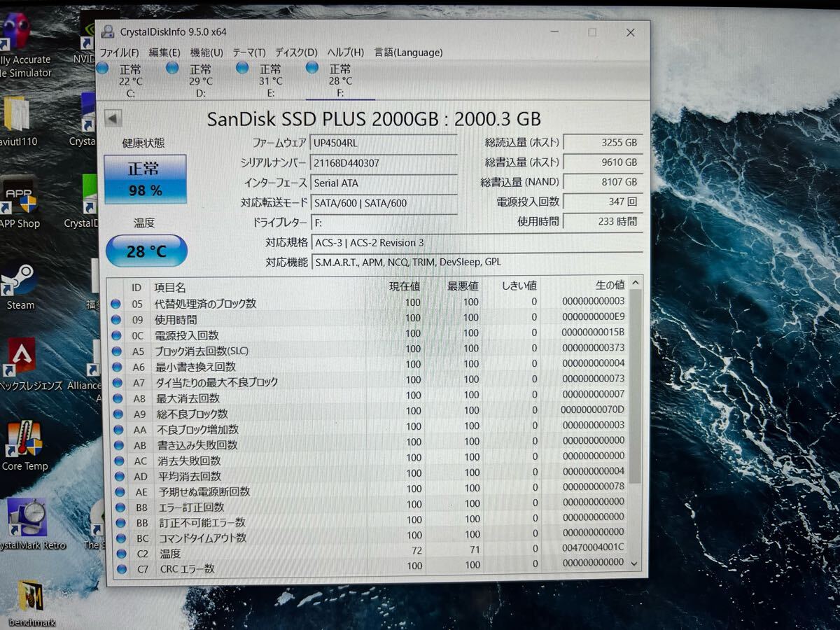Image resolution: width=840 pixels, height=630 pixels.
Task: Click the status dot for attribute 05
Action: point(116,304)
